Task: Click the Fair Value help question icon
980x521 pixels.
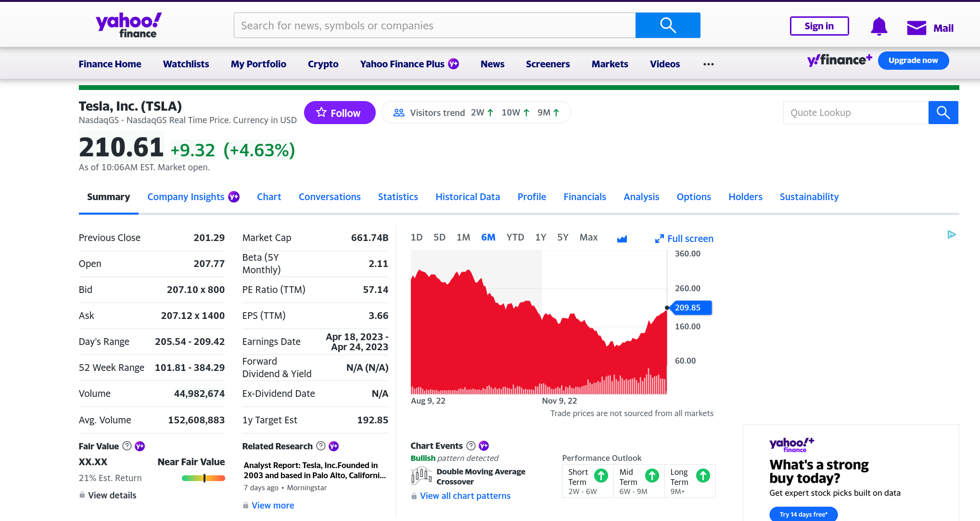Action: point(127,446)
